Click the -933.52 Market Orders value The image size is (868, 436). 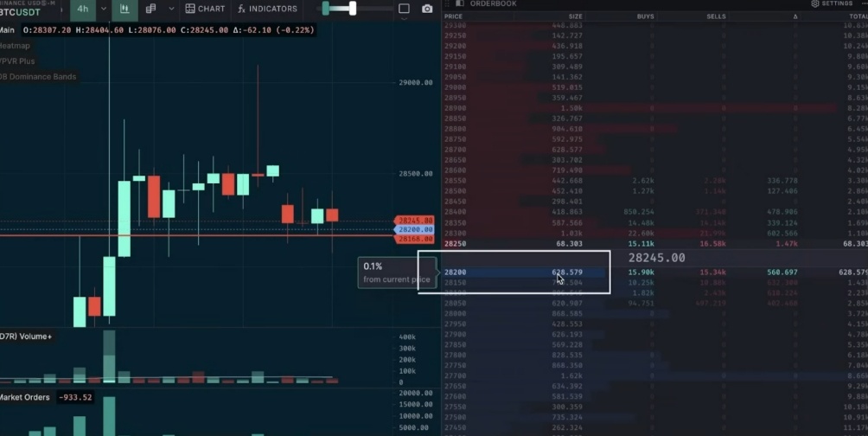(74, 397)
